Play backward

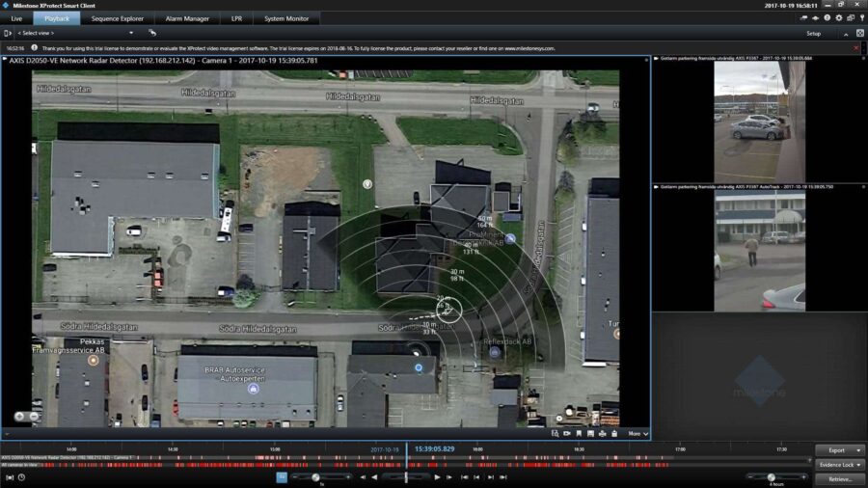(x=375, y=477)
